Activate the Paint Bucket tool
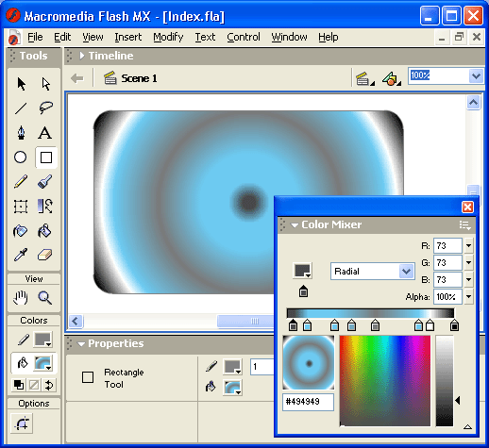Image resolution: width=489 pixels, height=448 pixels. 44,231
